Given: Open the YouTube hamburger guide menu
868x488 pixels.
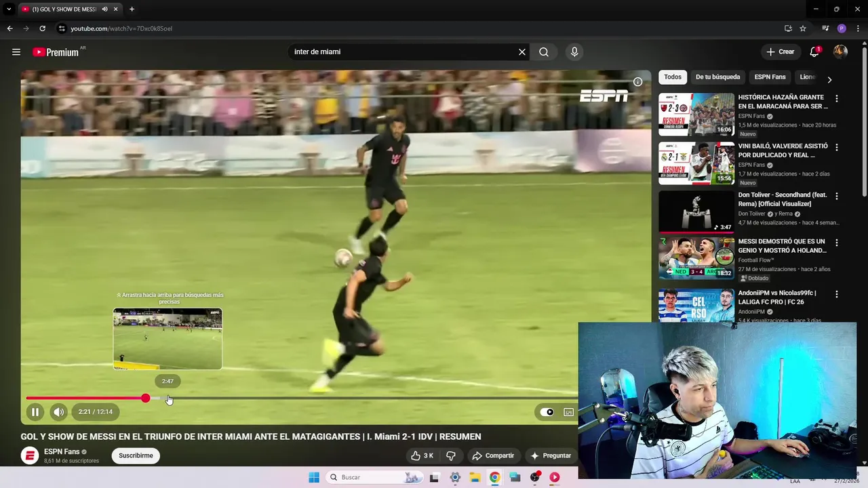Looking at the screenshot, I should [x=16, y=52].
